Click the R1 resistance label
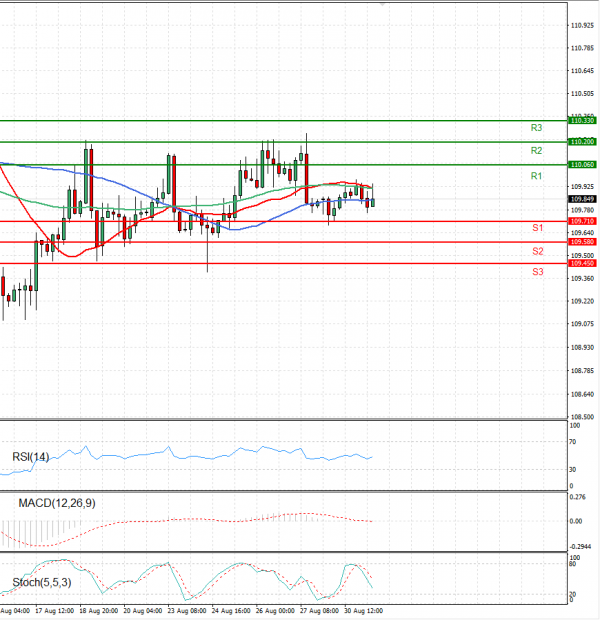The image size is (600, 620). pos(536,176)
